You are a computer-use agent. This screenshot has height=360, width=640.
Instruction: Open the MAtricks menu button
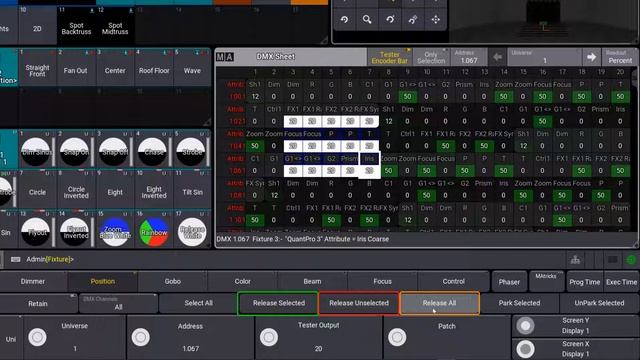[546, 281]
